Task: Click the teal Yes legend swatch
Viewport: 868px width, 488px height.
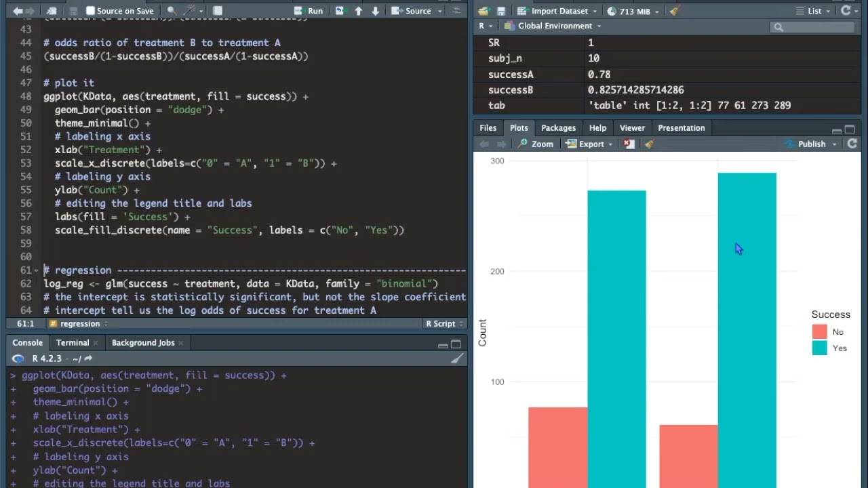Action: pyautogui.click(x=819, y=348)
